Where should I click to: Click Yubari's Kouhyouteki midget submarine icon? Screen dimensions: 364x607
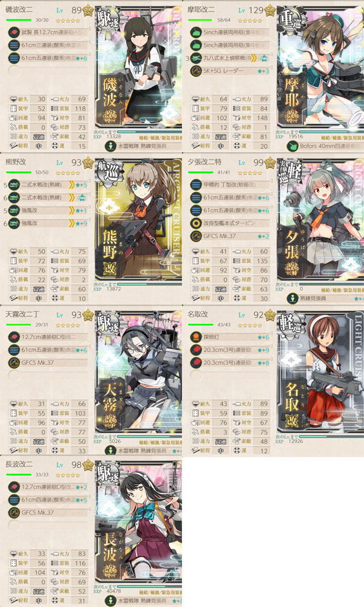click(196, 185)
